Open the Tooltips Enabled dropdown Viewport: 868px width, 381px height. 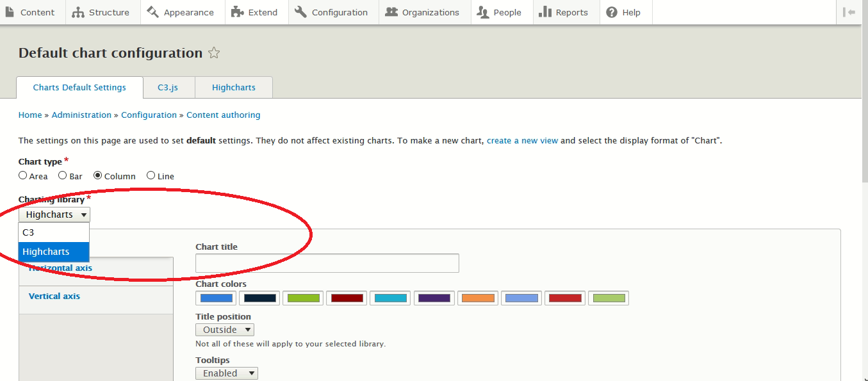pyautogui.click(x=226, y=373)
